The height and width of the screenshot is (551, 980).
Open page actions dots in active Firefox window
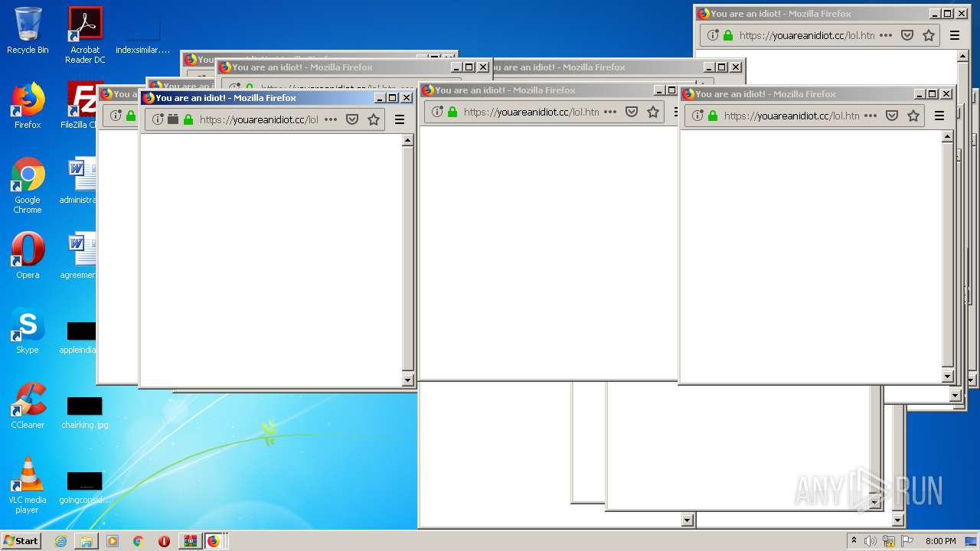point(331,119)
